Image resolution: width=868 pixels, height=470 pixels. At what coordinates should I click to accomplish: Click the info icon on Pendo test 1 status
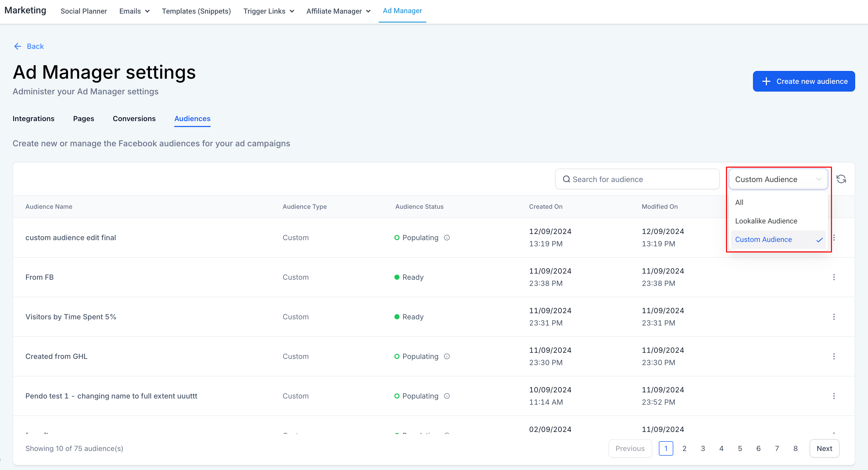[x=447, y=396]
